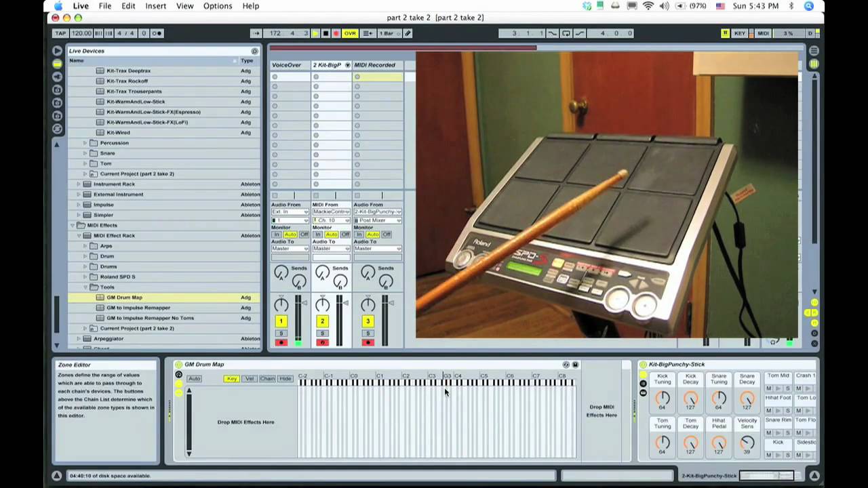
Task: Open Spotlight search in the menu bar
Action: (x=809, y=6)
